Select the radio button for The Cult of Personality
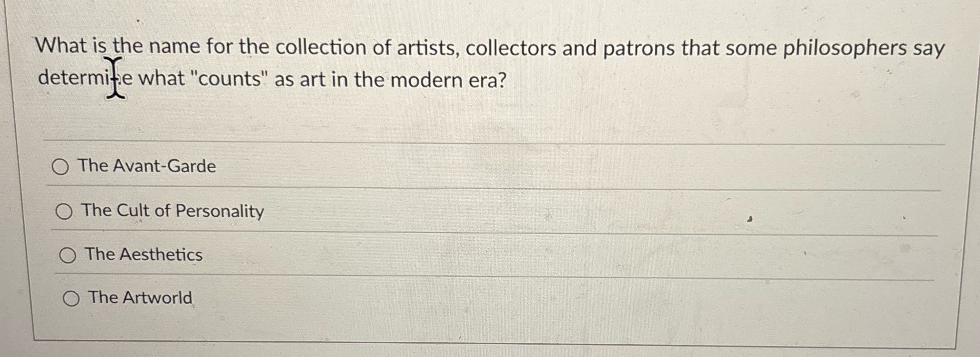Screen dimensions: 980x357 pyautogui.click(x=65, y=211)
